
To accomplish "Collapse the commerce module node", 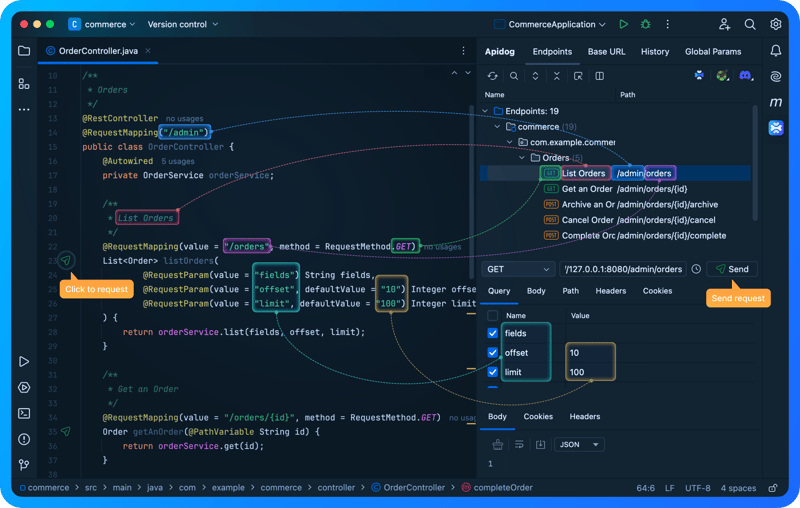I will (497, 126).
